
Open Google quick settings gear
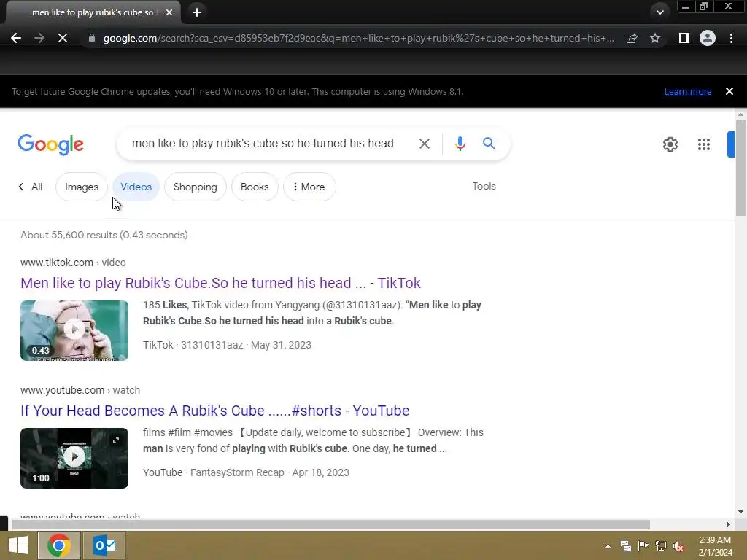(x=670, y=144)
